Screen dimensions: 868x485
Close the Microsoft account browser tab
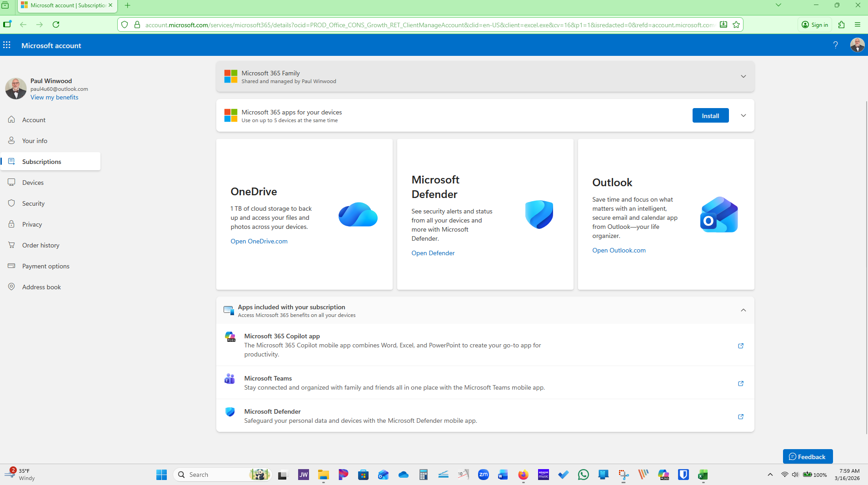coord(110,5)
